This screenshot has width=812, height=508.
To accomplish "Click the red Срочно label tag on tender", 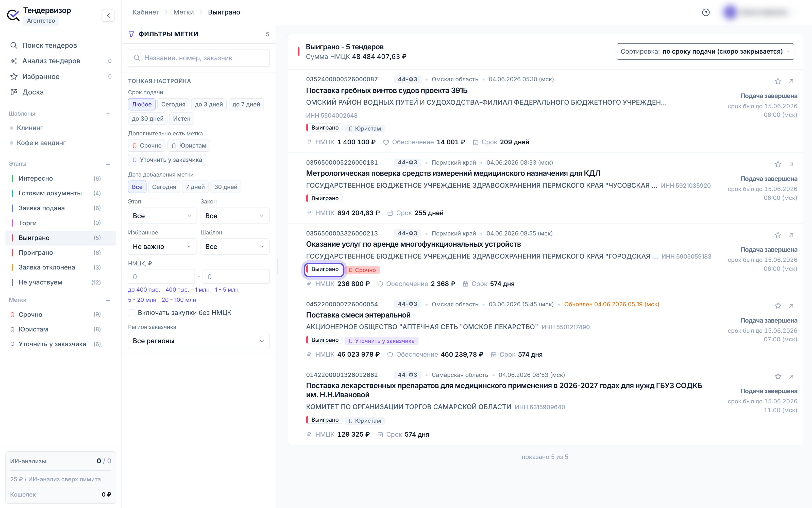I will 362,270.
